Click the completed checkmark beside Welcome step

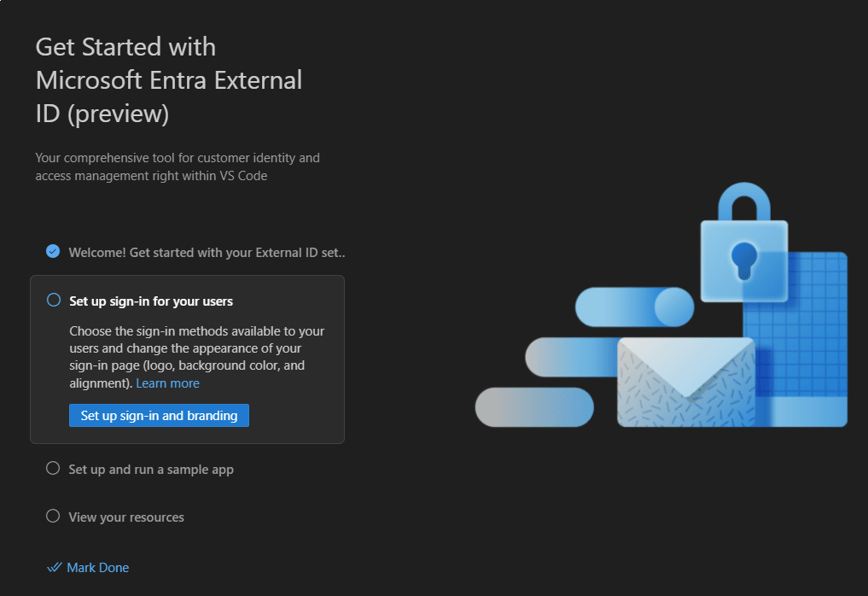53,252
